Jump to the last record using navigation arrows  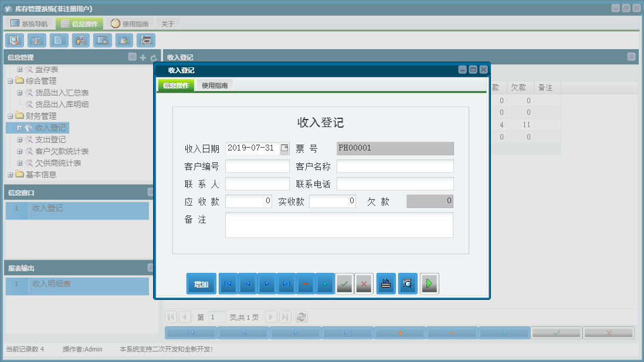coord(287,284)
